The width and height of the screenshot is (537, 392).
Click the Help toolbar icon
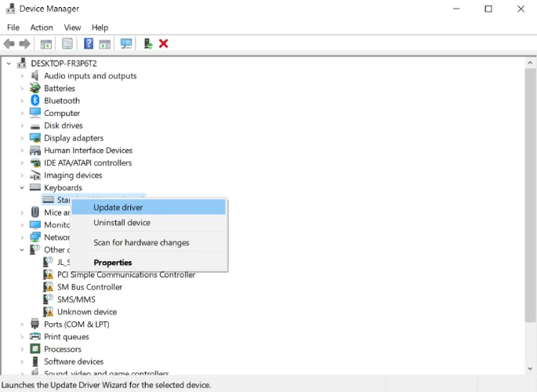(x=89, y=44)
